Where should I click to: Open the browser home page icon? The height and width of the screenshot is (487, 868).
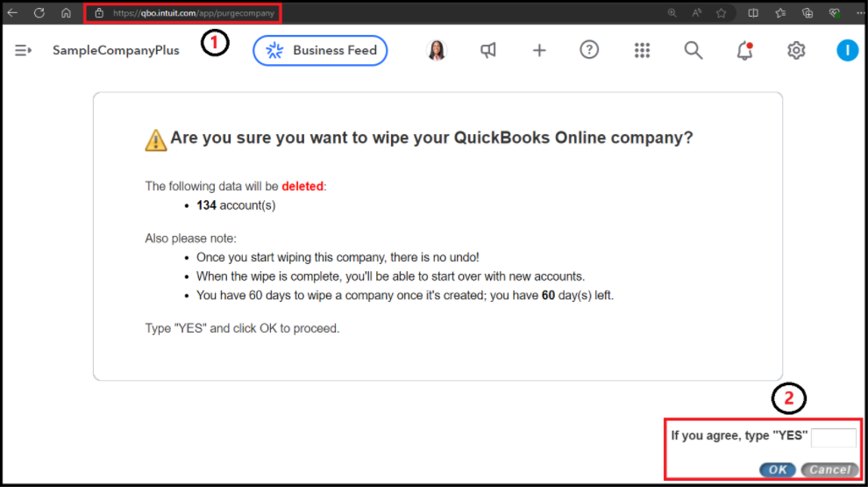pos(66,13)
